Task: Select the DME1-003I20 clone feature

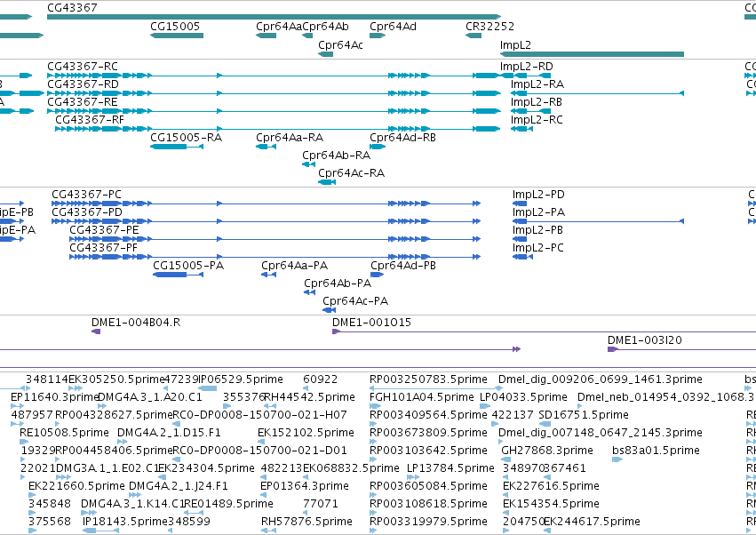Action: click(681, 349)
